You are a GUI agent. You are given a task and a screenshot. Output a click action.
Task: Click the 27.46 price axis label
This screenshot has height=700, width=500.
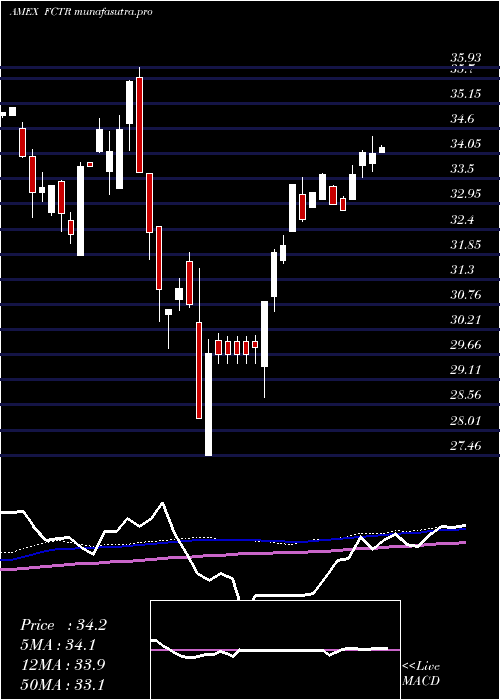[x=466, y=445]
